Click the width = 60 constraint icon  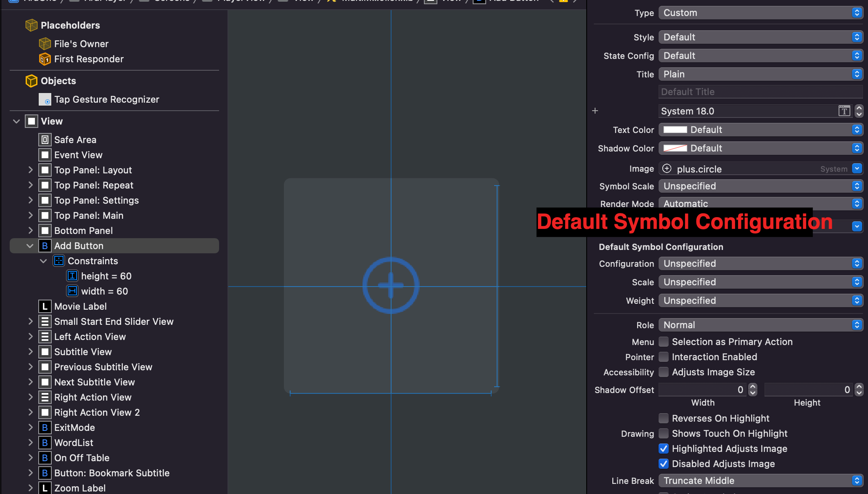tap(72, 291)
